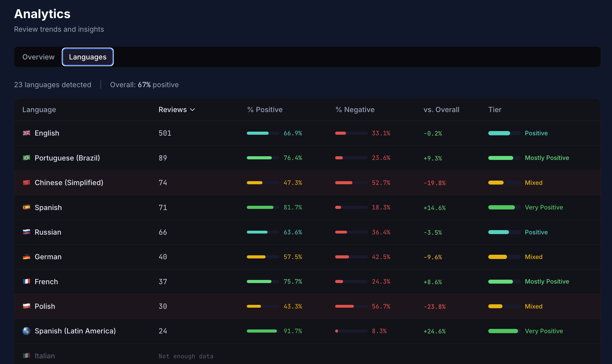Click the Overall: 67% positive summary text
The height and width of the screenshot is (364, 612).
pos(144,85)
